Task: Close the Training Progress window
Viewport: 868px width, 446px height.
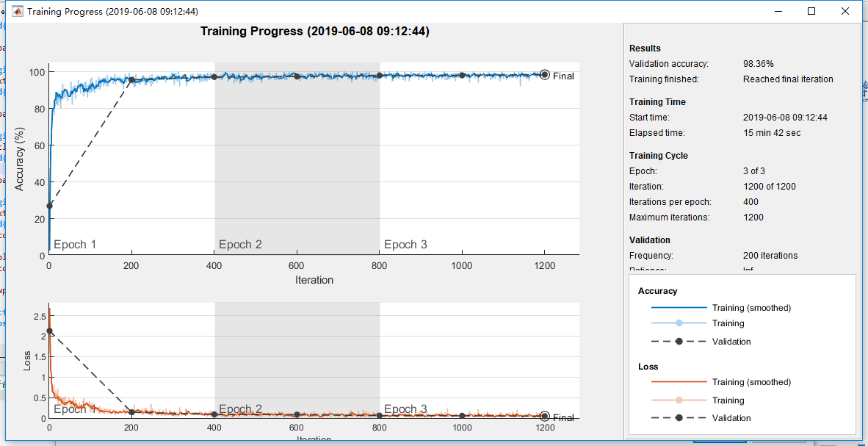Action: [845, 11]
